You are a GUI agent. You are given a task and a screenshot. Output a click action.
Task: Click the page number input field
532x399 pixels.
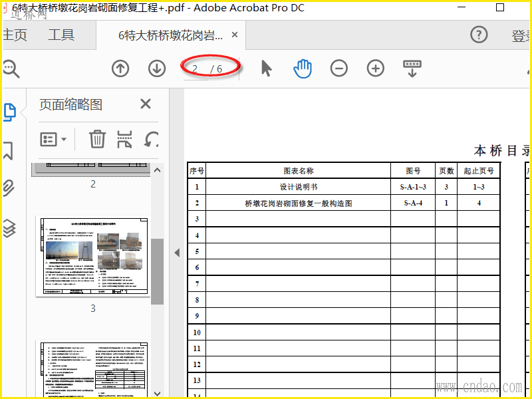[195, 69]
